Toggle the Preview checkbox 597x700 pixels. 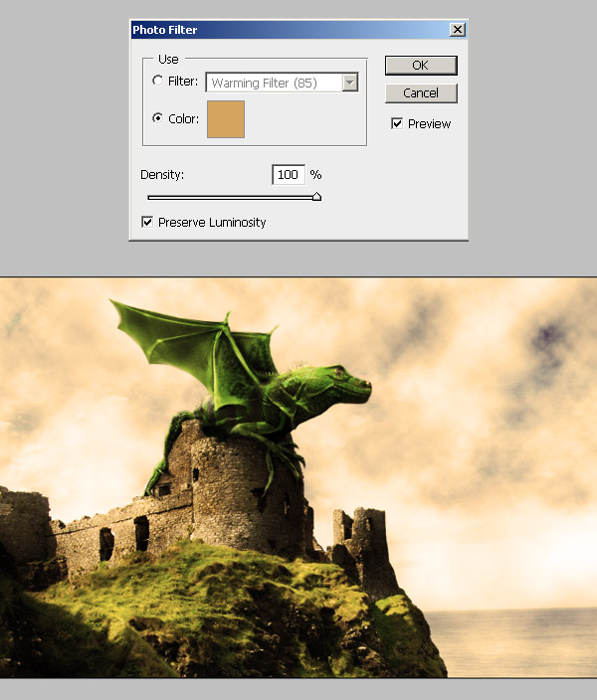coord(397,123)
